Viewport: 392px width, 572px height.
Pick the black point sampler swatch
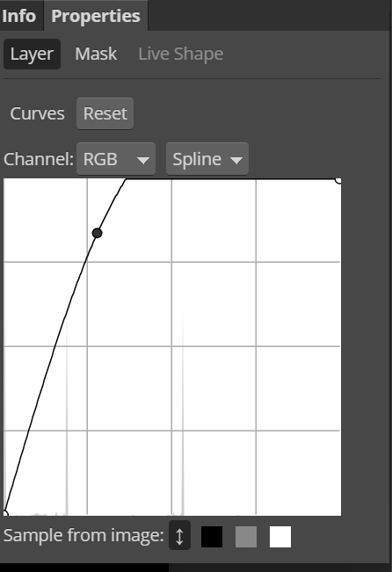pyautogui.click(x=212, y=537)
